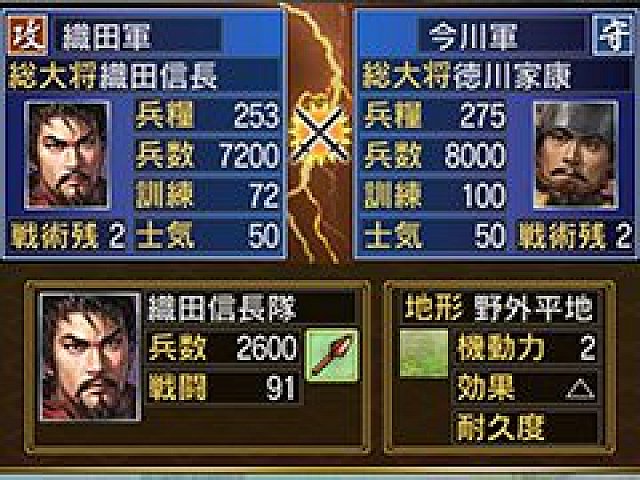Image resolution: width=640 pixels, height=480 pixels.
Task: Click the left 戦術残 2 counter
Action: pyautogui.click(x=68, y=236)
